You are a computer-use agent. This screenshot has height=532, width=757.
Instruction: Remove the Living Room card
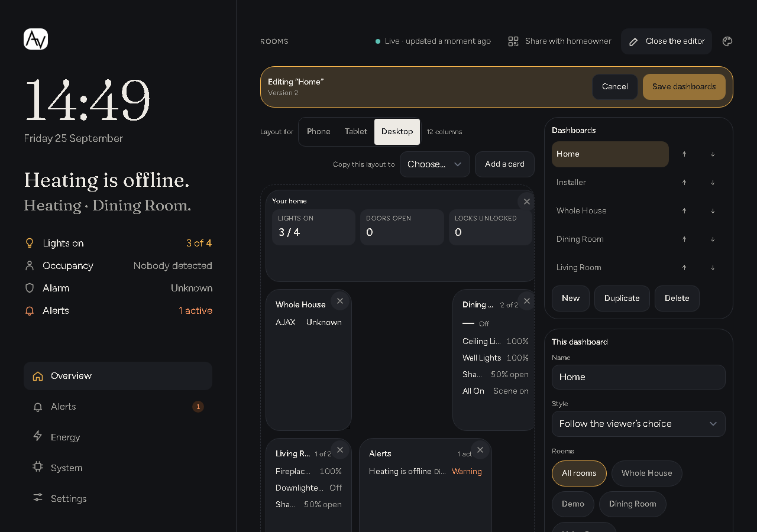click(x=340, y=450)
